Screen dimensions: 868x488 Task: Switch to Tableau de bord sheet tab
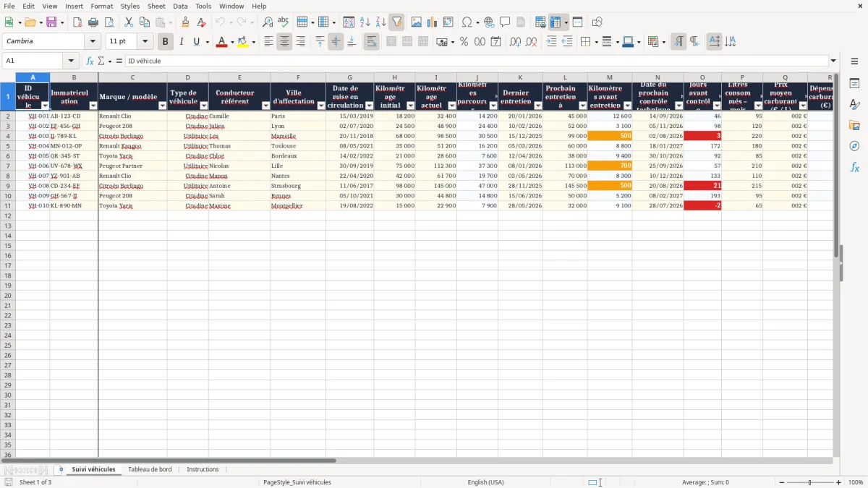coord(150,469)
